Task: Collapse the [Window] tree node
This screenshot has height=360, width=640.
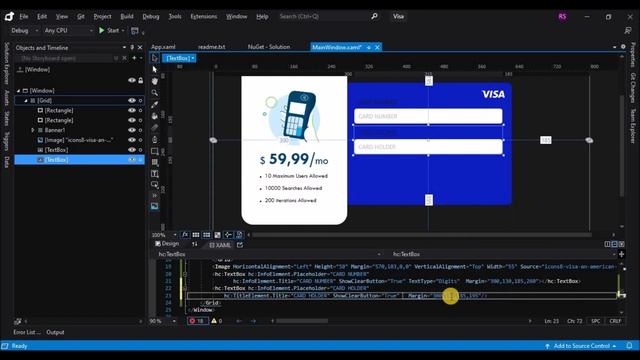Action: pos(18,91)
